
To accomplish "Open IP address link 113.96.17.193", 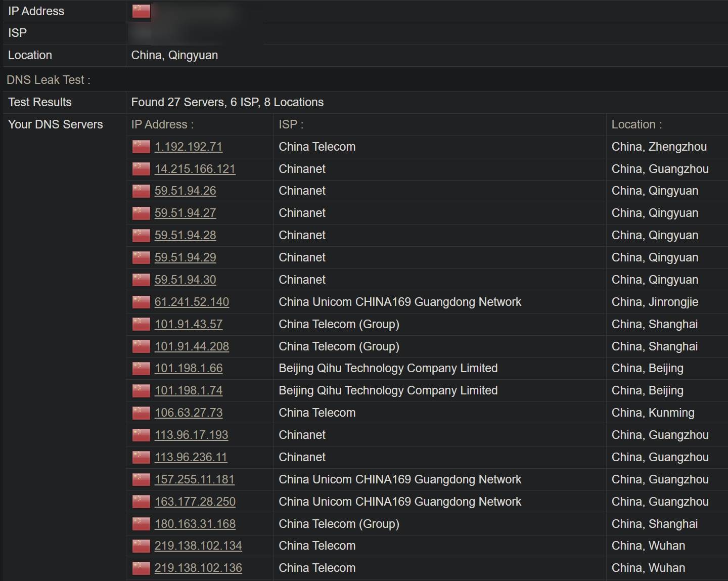I will click(192, 435).
